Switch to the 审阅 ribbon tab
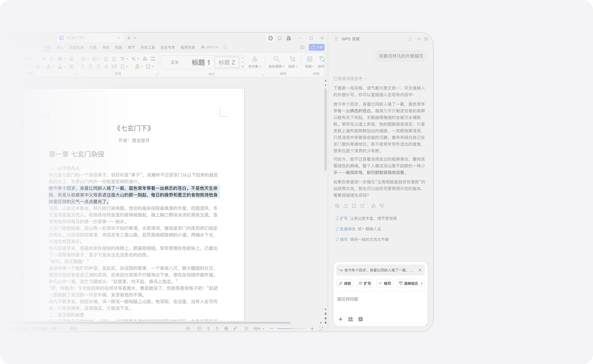 [x=106, y=47]
